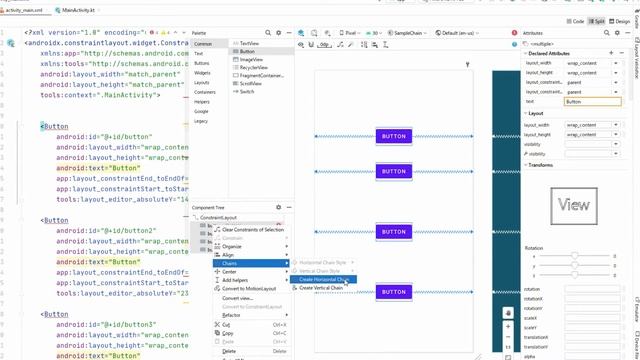The image size is (640, 360).
Task: Remove declared attribute with minus icon
Action: click(622, 53)
